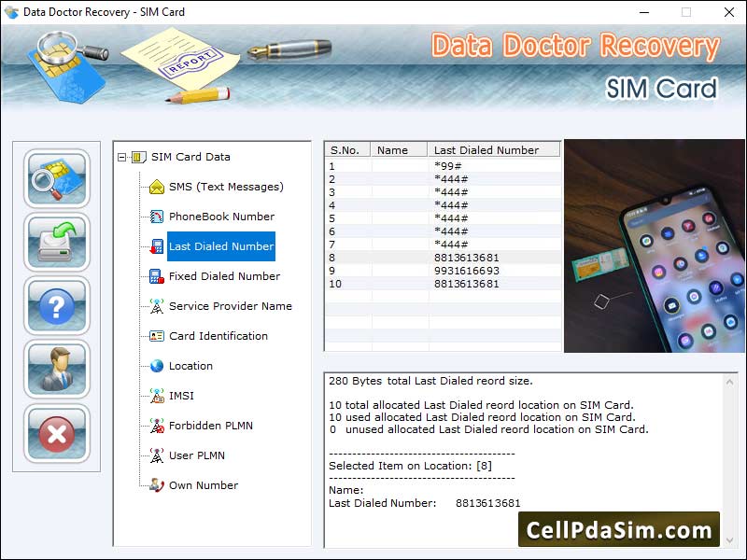Select Own Number in the tree
747x560 pixels.
[x=203, y=485]
